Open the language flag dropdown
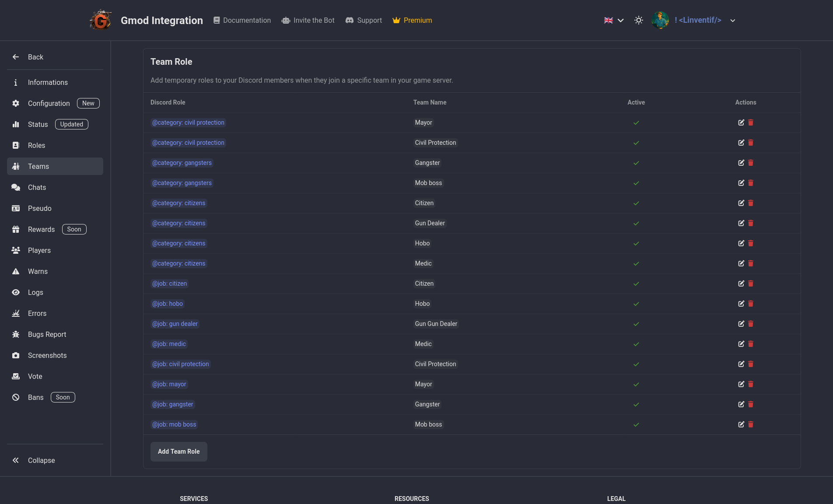Image resolution: width=833 pixels, height=504 pixels. [613, 20]
